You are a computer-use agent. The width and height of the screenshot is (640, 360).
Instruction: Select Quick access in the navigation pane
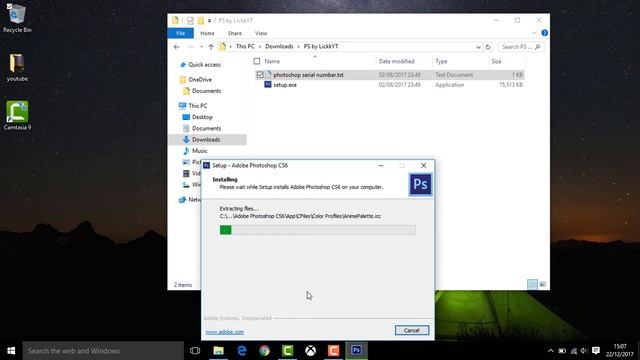point(204,64)
